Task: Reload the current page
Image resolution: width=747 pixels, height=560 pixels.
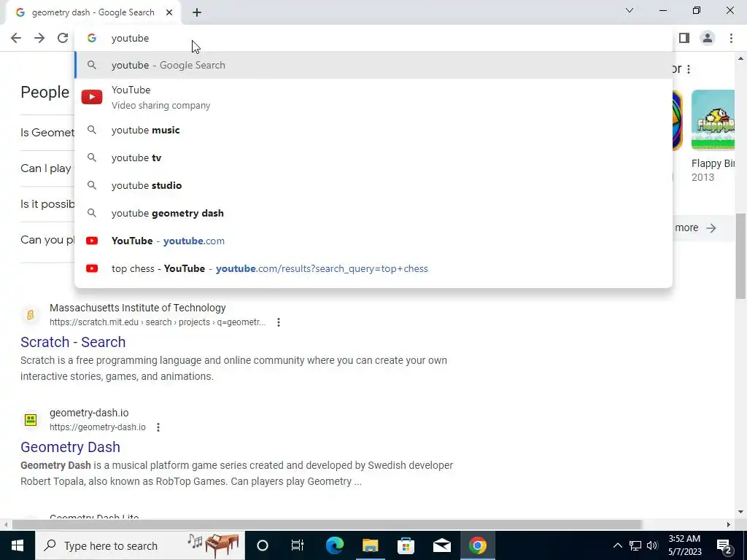Action: 63,38
